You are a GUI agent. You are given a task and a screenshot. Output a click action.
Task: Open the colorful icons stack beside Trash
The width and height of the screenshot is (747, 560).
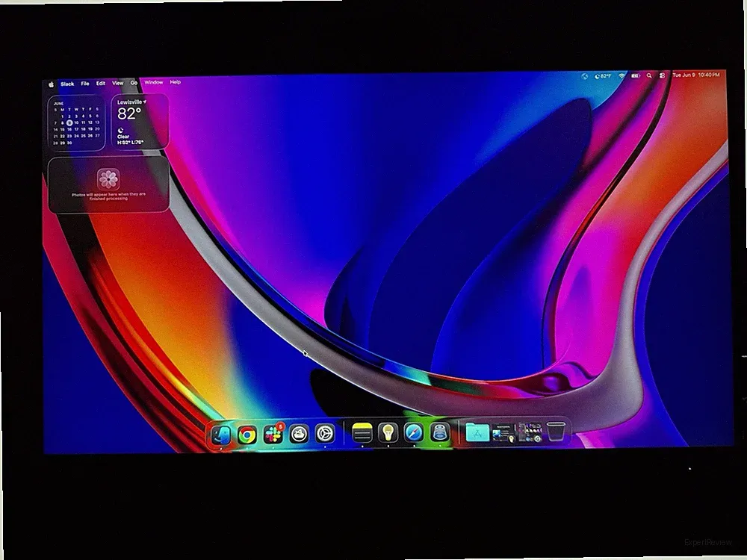[x=530, y=432]
